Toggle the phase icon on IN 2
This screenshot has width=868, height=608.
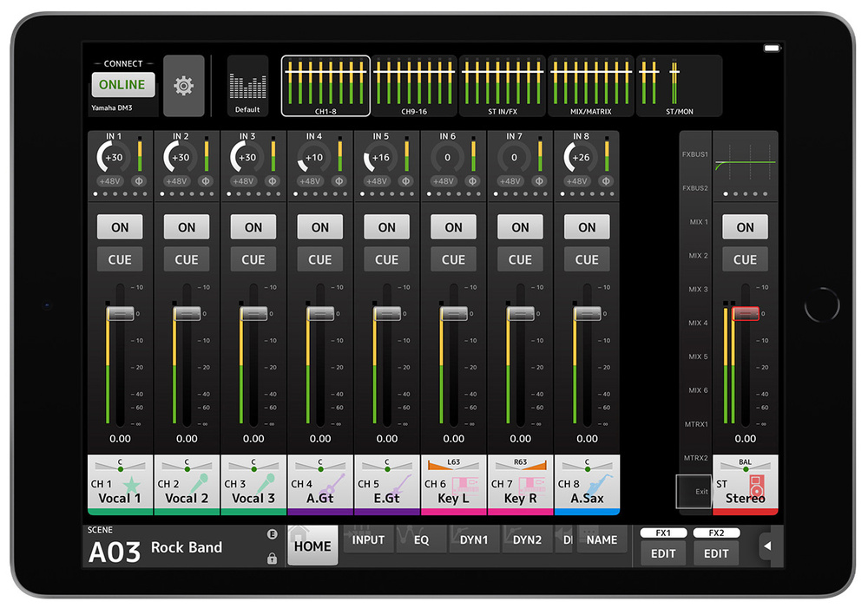[205, 181]
